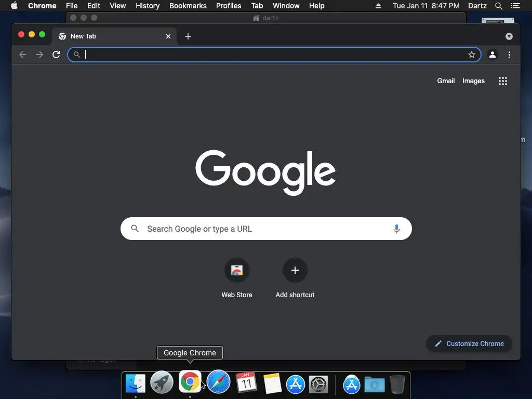This screenshot has height=399, width=532.
Task: Open the File menu
Action: [x=72, y=6]
